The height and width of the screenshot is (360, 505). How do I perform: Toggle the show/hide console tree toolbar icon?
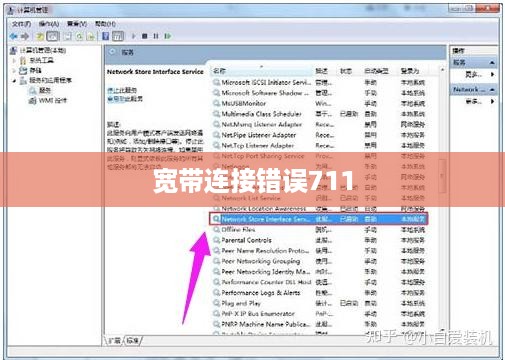coord(53,36)
